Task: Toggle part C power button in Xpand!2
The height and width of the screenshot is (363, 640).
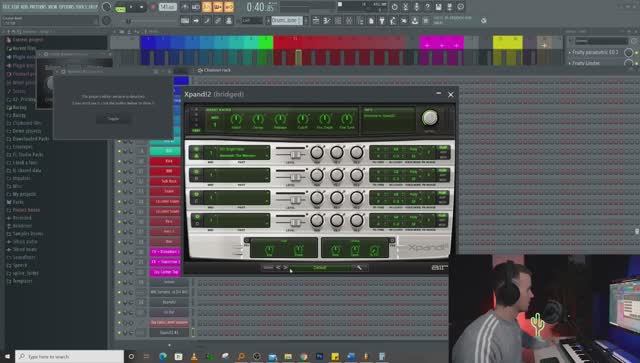Action: click(x=197, y=194)
